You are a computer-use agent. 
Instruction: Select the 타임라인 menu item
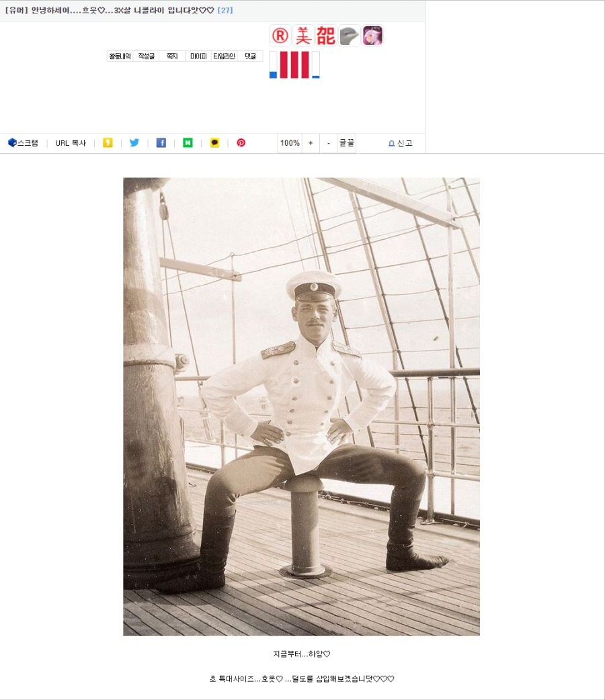224,56
